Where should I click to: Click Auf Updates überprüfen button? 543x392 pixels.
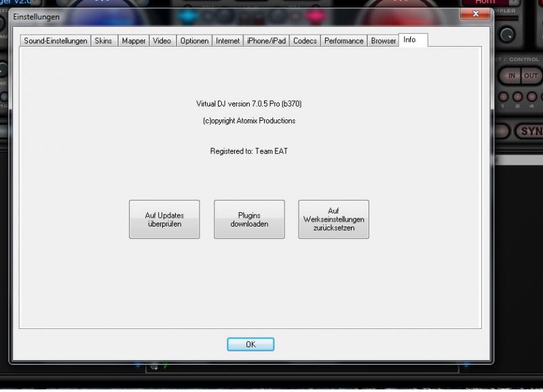(164, 219)
